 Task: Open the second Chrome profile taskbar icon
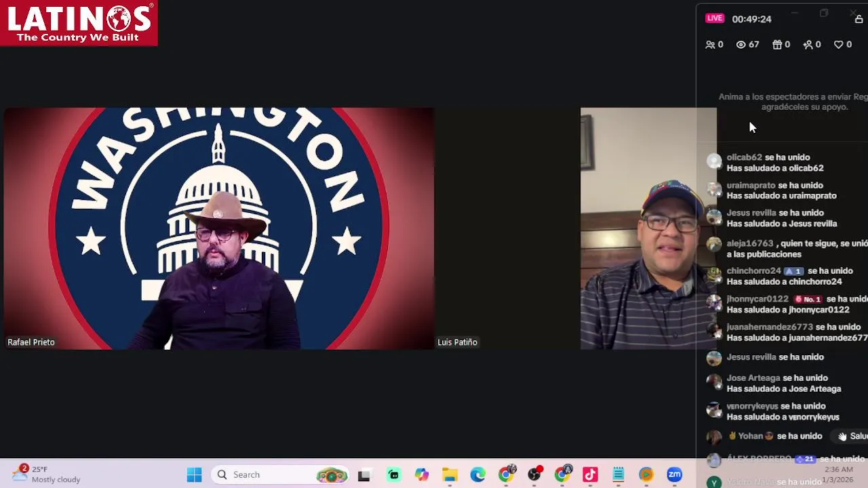(x=563, y=475)
